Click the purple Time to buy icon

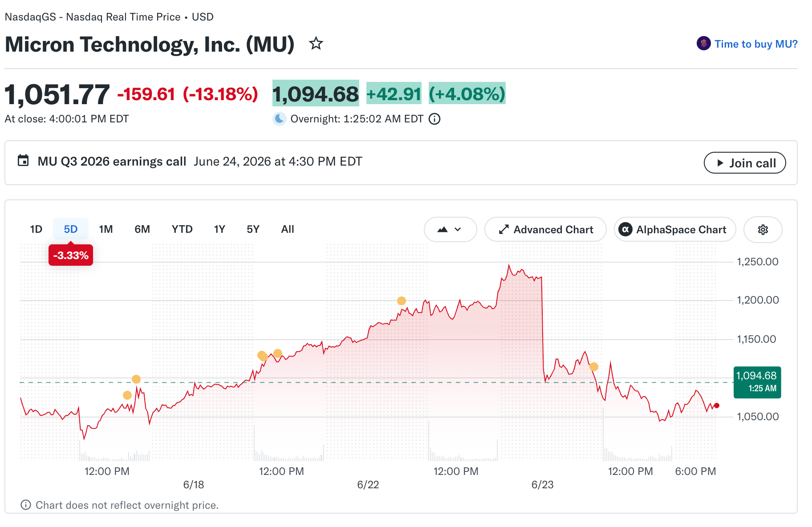tap(704, 44)
